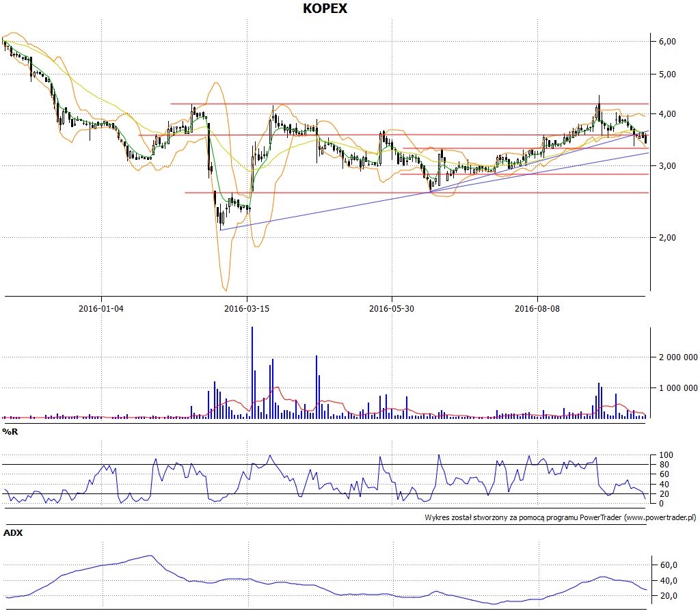Click the 100 level on %R scale
The height and width of the screenshot is (611, 700).
coord(666,455)
